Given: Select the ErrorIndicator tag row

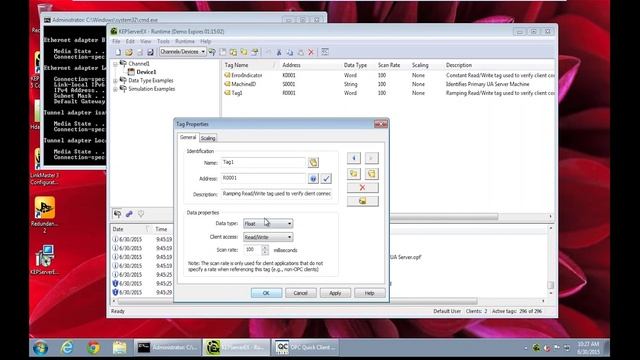Looking at the screenshot, I should coord(389,76).
